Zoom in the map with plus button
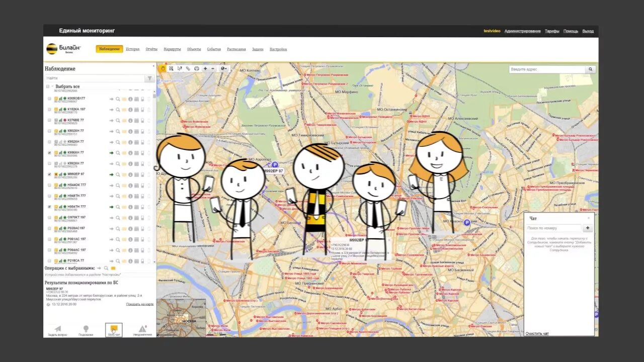644x362 pixels. [205, 68]
